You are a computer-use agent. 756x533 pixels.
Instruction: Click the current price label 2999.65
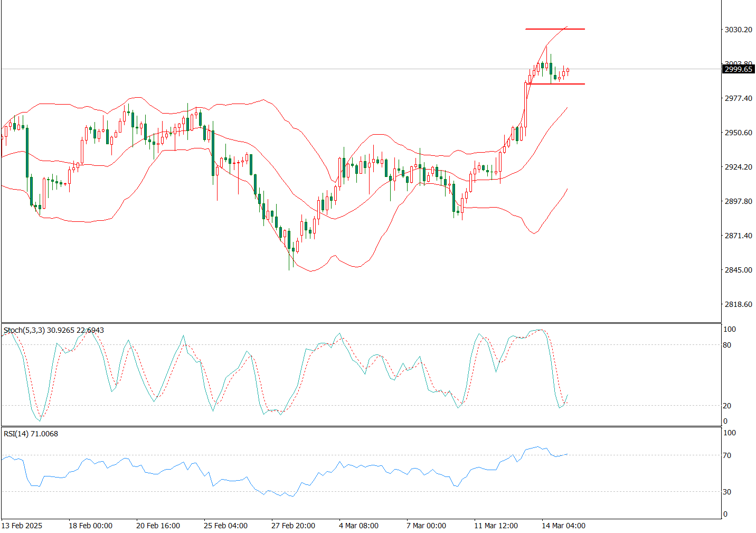point(738,70)
